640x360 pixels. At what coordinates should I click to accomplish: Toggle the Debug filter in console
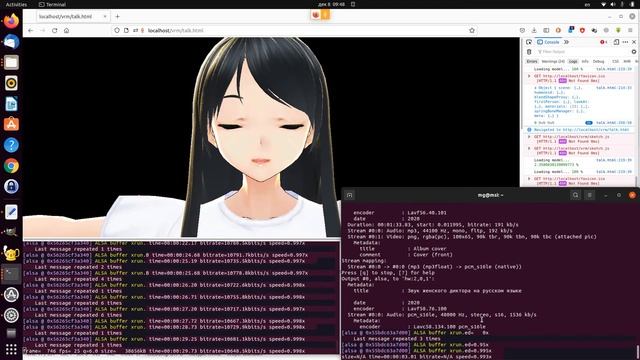coord(598,61)
